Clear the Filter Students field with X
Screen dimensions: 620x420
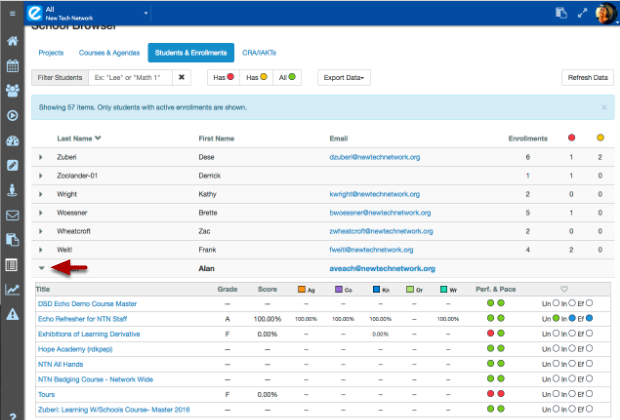point(181,78)
